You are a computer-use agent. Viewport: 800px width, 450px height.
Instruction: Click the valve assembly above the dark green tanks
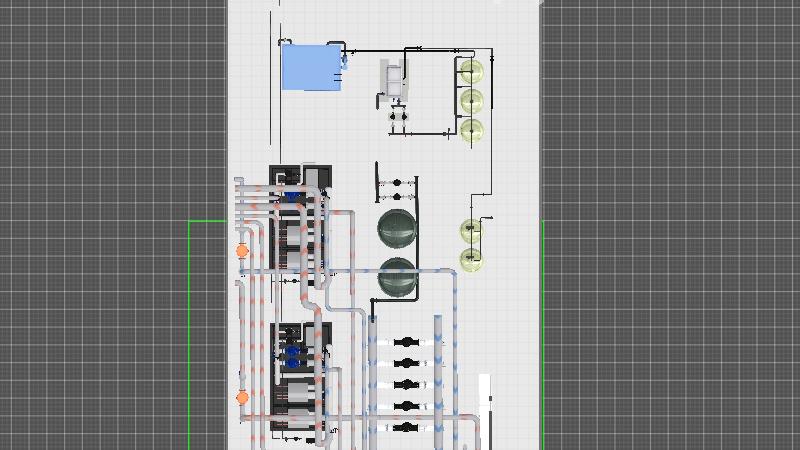397,184
